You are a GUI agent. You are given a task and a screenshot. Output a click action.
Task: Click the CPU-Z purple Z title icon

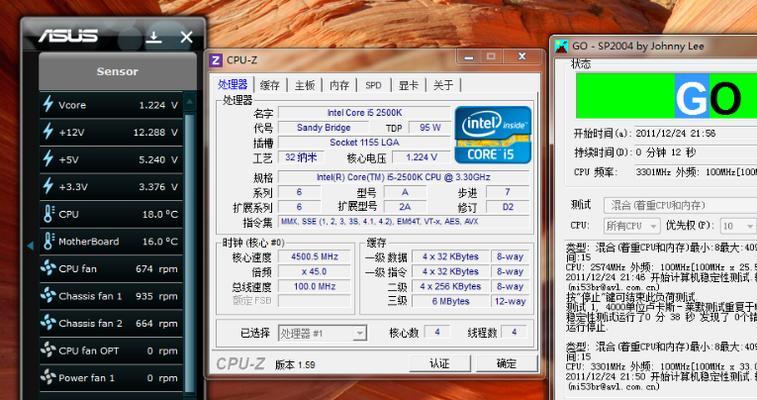click(x=216, y=60)
